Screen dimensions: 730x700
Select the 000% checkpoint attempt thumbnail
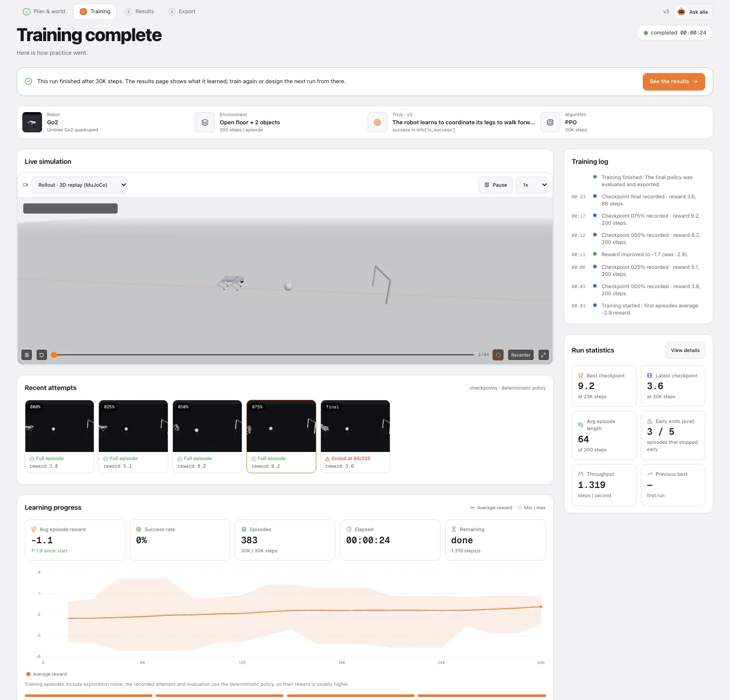[60, 437]
